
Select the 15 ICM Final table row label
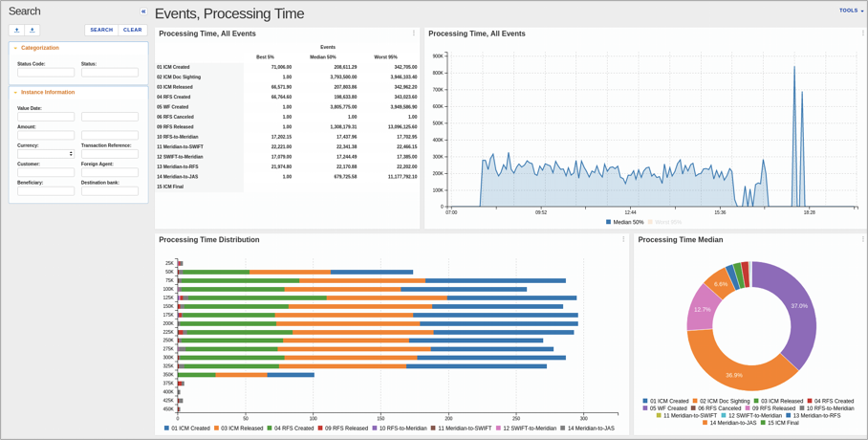(x=170, y=187)
